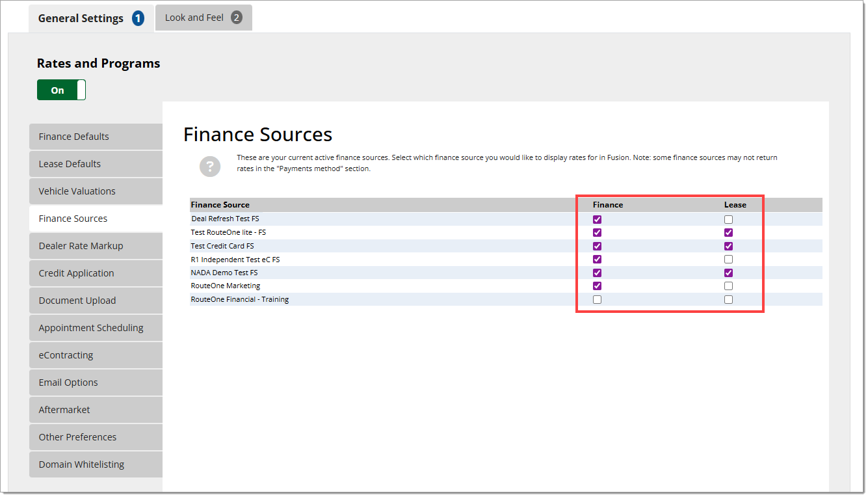The width and height of the screenshot is (868, 497).
Task: Uncheck Finance for Deal Refresh Test FS
Action: pyautogui.click(x=597, y=219)
